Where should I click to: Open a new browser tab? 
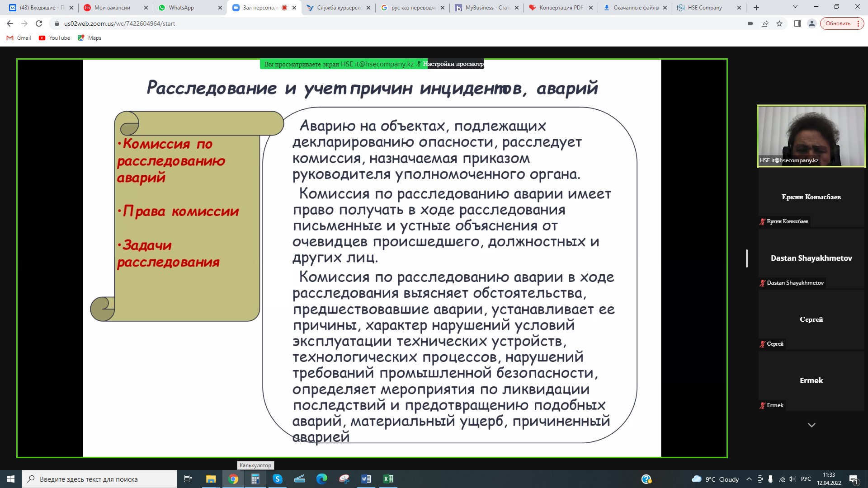[x=756, y=8]
